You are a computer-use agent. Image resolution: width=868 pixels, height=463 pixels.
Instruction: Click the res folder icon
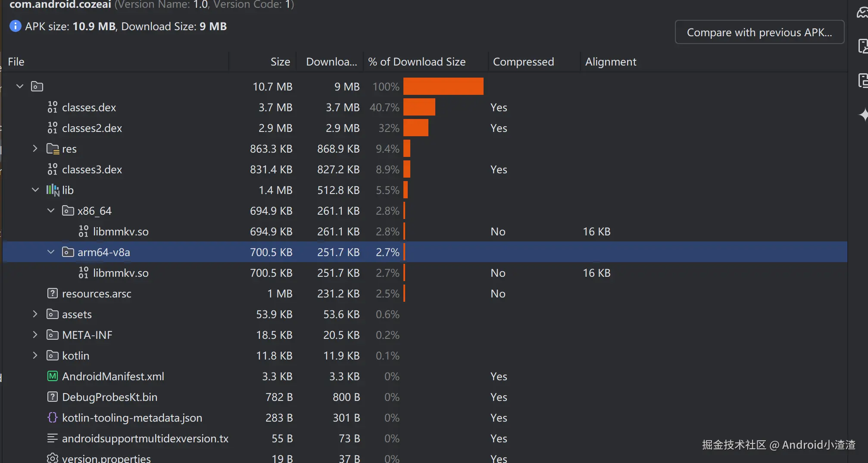point(53,149)
